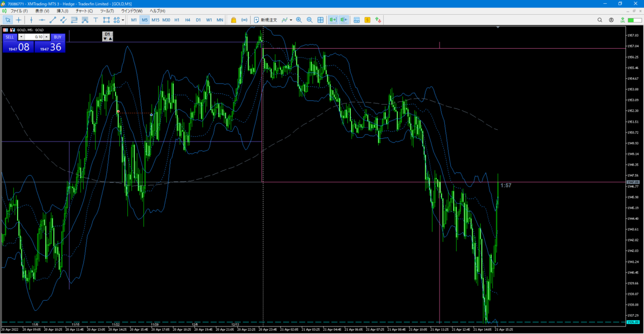Viewport: 644px width, 334px height.
Task: Click the shopping bag market icon
Action: click(x=233, y=20)
